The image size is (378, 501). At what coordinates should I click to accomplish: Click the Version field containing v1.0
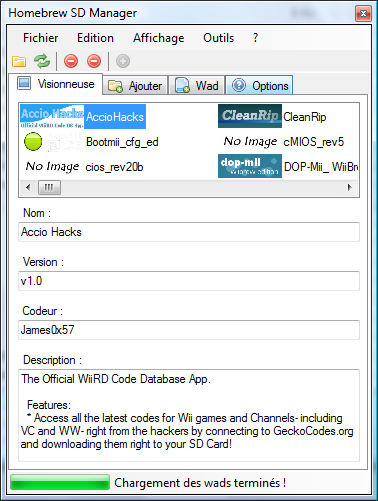click(x=189, y=281)
